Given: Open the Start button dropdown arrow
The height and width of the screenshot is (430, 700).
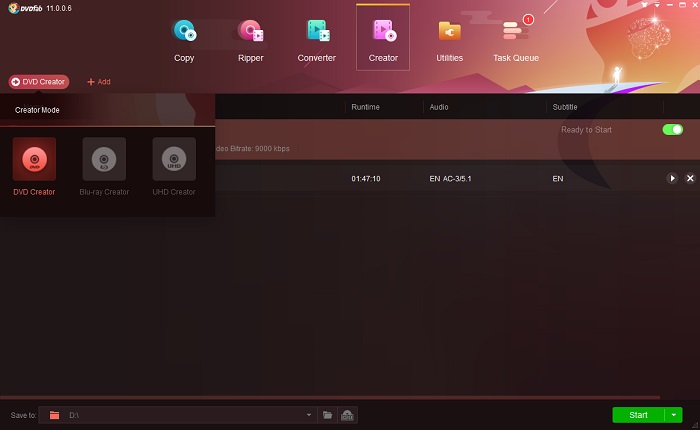Looking at the screenshot, I should (675, 414).
